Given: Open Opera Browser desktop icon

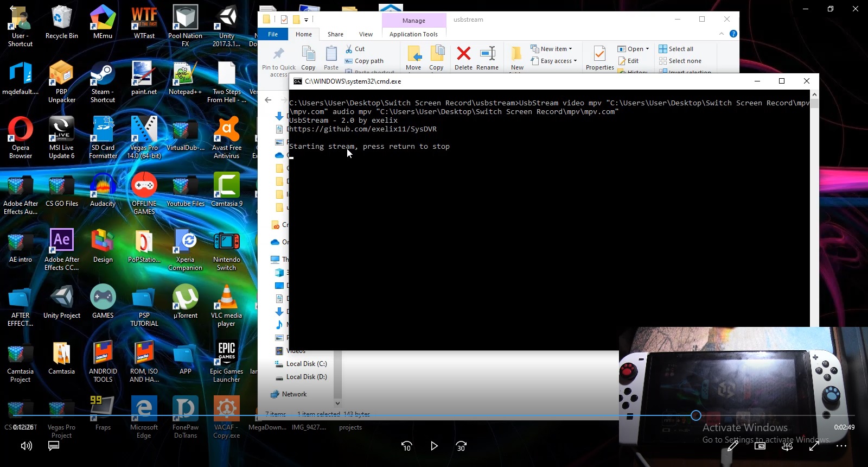Looking at the screenshot, I should click(21, 138).
